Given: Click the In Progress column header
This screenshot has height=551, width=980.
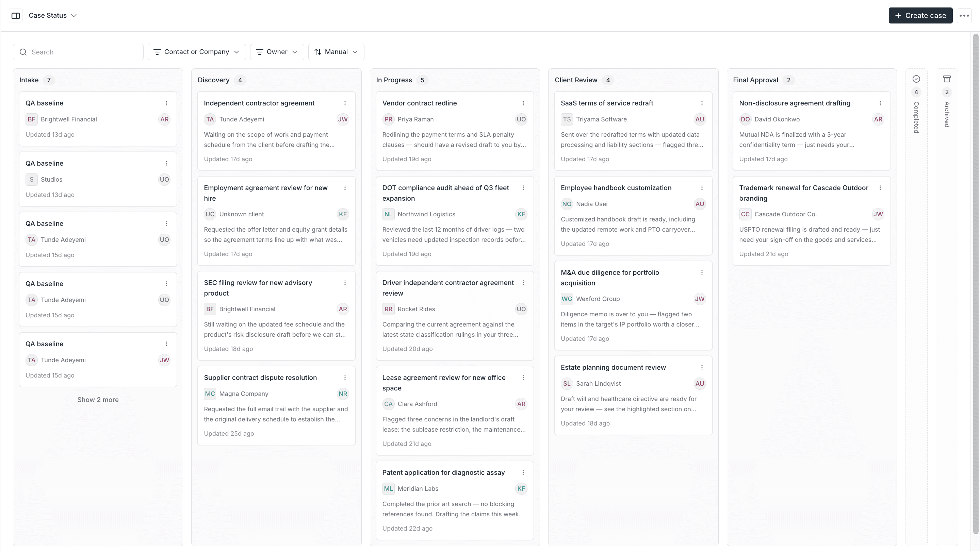Looking at the screenshot, I should (x=394, y=80).
